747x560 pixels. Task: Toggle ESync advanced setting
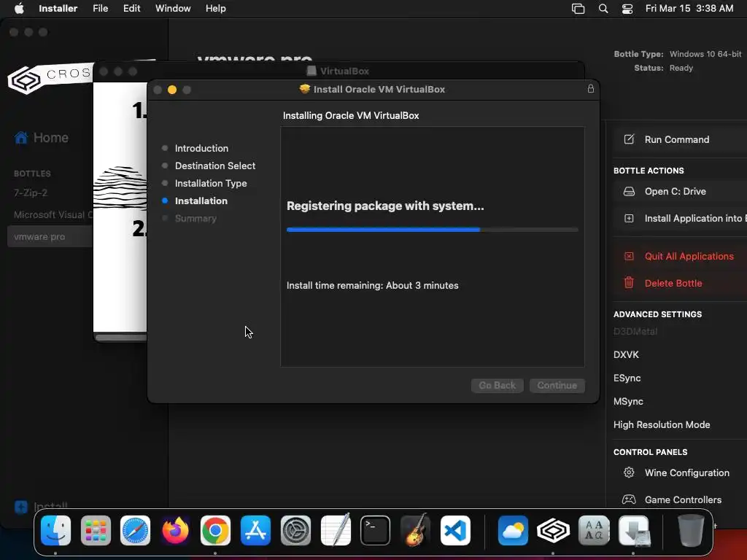627,378
